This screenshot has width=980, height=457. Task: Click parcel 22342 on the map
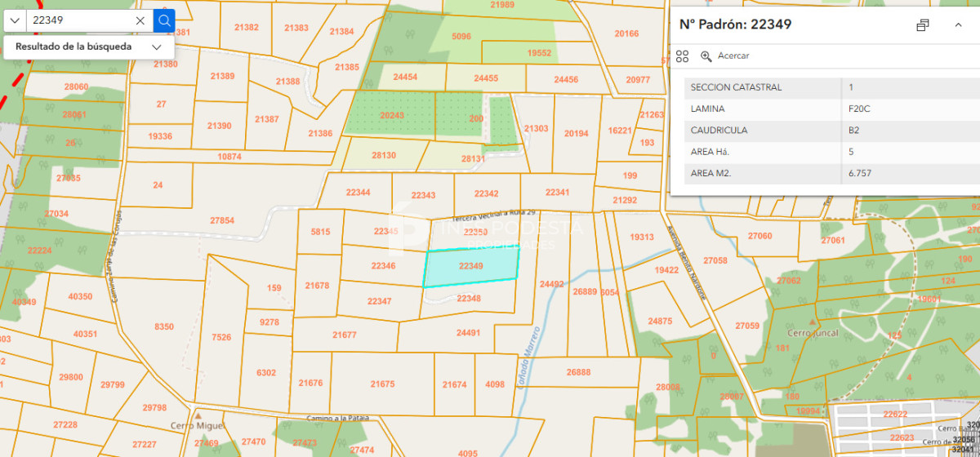[x=486, y=193]
